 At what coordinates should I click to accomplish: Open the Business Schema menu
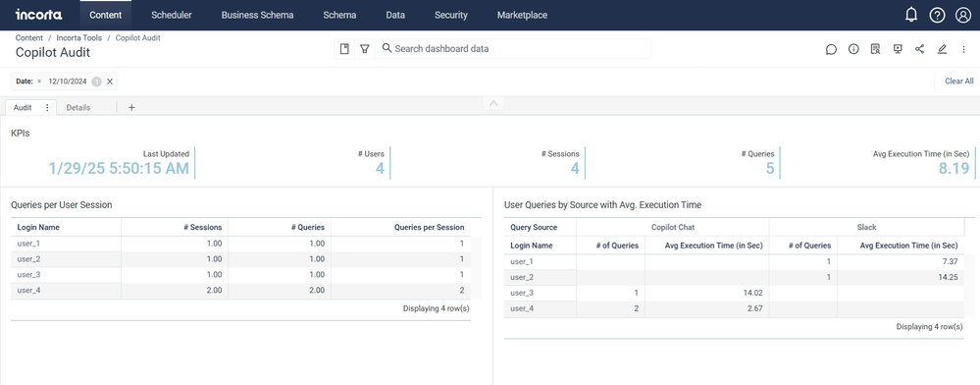[x=257, y=15]
